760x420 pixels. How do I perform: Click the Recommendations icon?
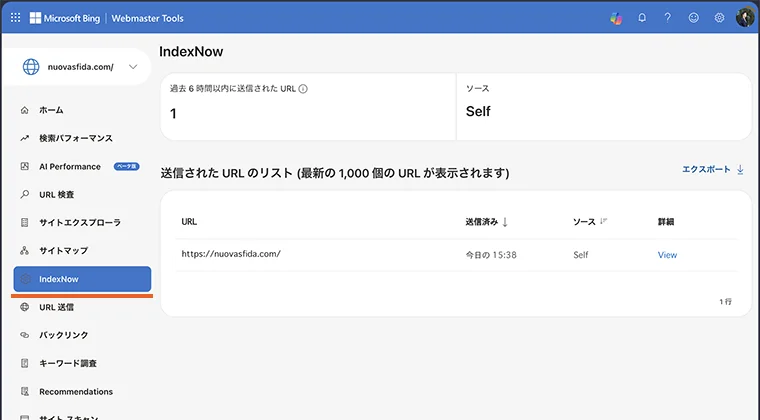25,391
